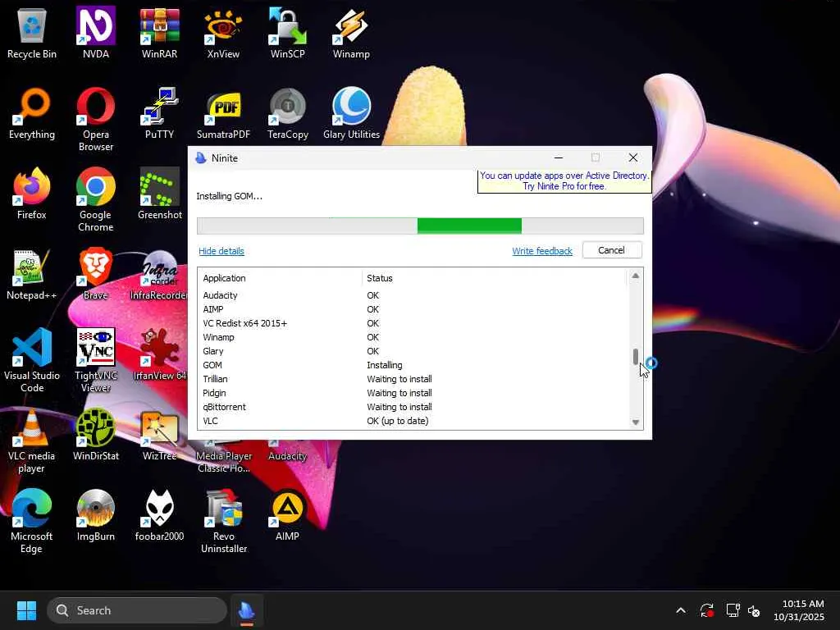Cancel the Ninite installation
The image size is (840, 630).
pos(611,250)
